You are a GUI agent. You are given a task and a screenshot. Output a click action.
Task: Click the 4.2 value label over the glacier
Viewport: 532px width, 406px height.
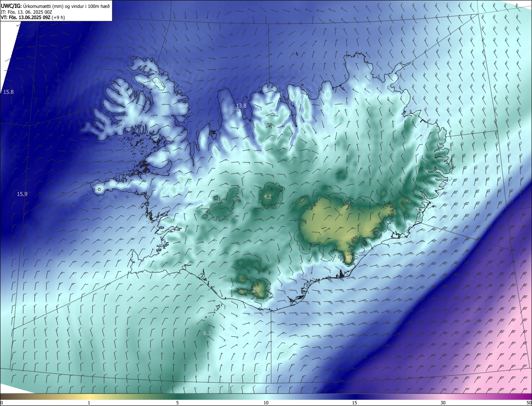coord(268,196)
